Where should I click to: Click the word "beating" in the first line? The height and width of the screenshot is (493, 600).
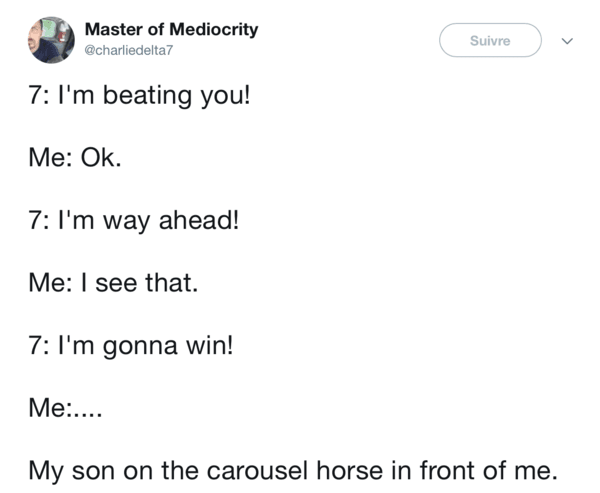(147, 96)
